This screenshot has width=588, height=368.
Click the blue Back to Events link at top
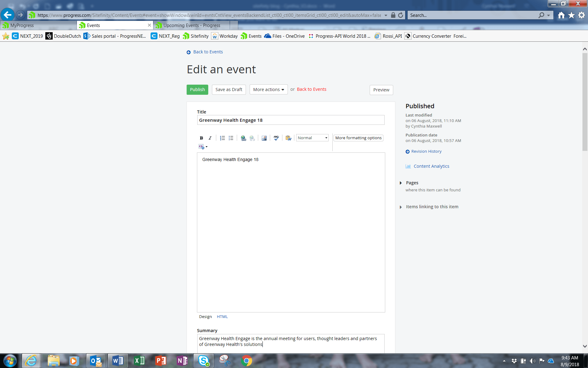pos(208,52)
